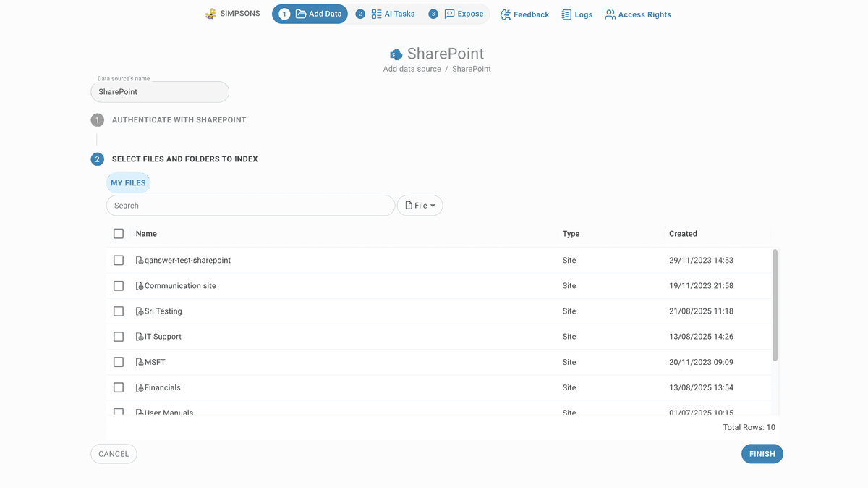Viewport: 868px width, 488px height.
Task: Click the 20/11/2023 09:09 created date
Action: (x=701, y=362)
